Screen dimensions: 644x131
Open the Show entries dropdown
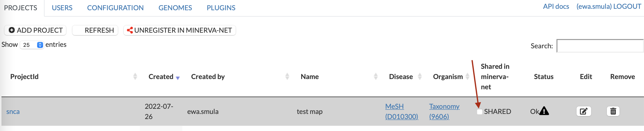[32, 45]
